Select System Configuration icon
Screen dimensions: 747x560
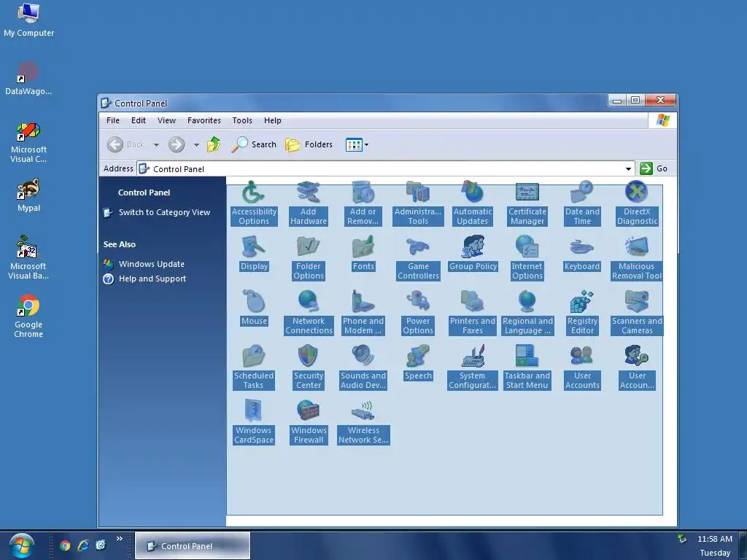(x=472, y=368)
